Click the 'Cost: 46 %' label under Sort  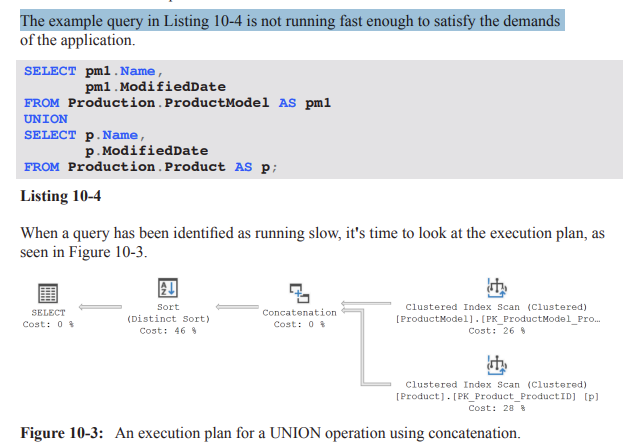click(x=168, y=331)
